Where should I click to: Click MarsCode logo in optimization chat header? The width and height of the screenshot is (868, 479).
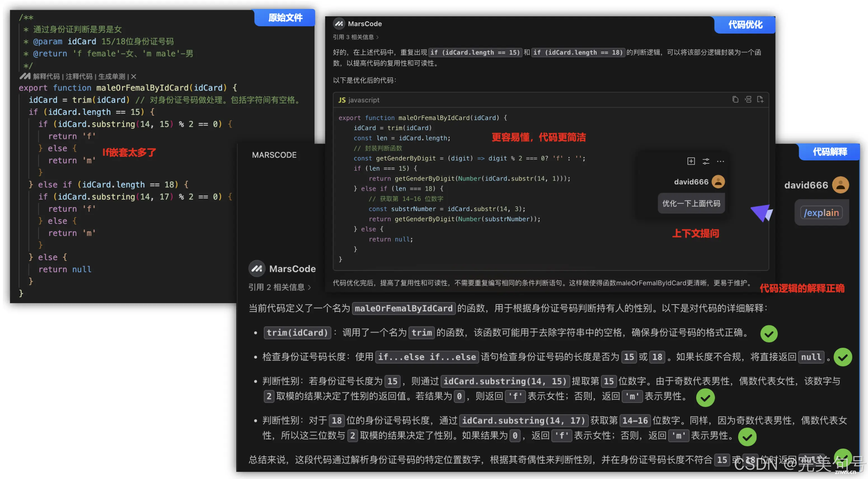click(x=339, y=24)
